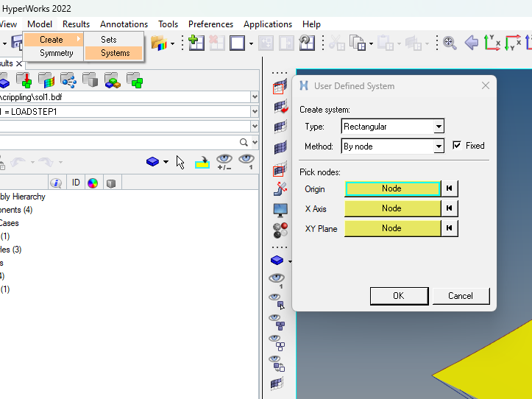
Task: Open the page window layout icon
Action: point(237,43)
